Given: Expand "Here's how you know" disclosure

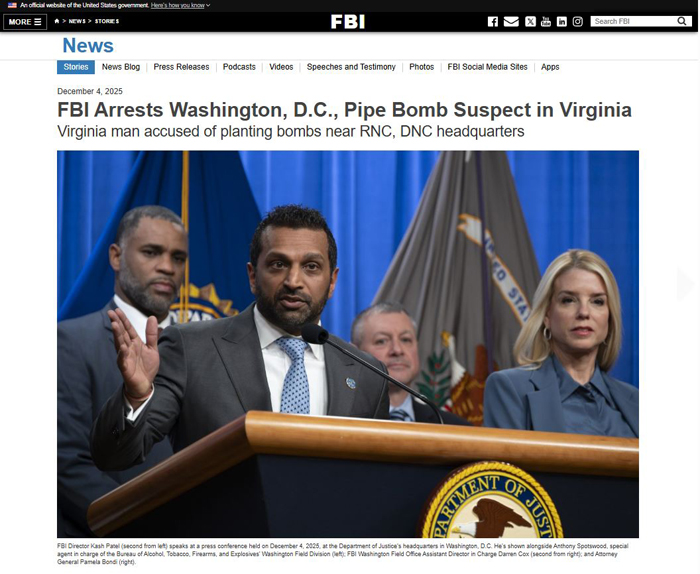Looking at the screenshot, I should point(180,5).
